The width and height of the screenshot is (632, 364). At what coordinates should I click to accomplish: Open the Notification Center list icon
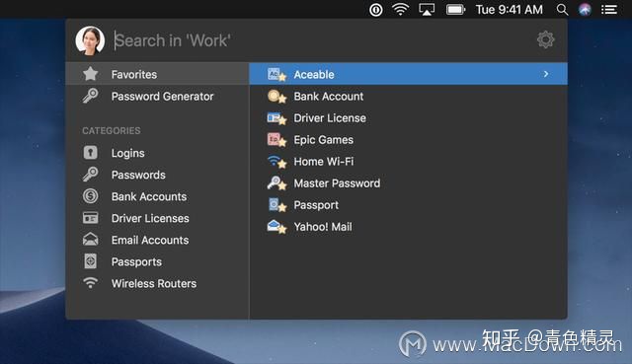tap(609, 9)
